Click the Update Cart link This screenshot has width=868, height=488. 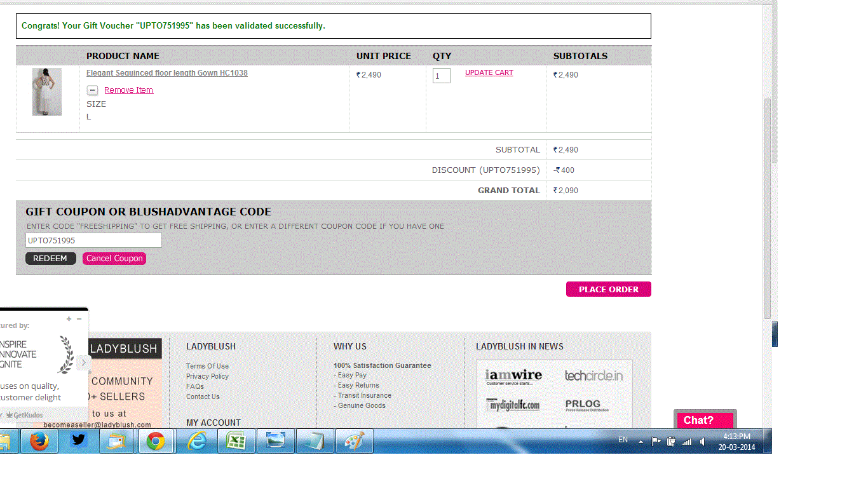click(489, 73)
